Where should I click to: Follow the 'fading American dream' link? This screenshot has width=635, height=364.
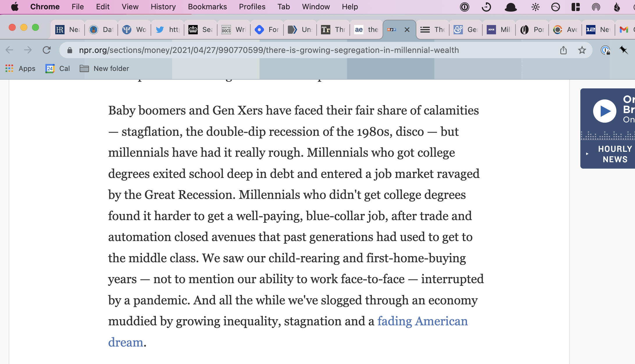pos(422,321)
